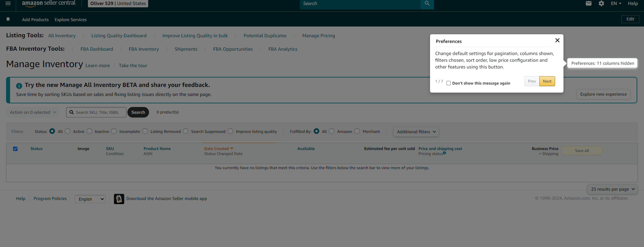The height and width of the screenshot is (247, 644).
Task: Expand the Additional filters dropdown
Action: tap(416, 132)
